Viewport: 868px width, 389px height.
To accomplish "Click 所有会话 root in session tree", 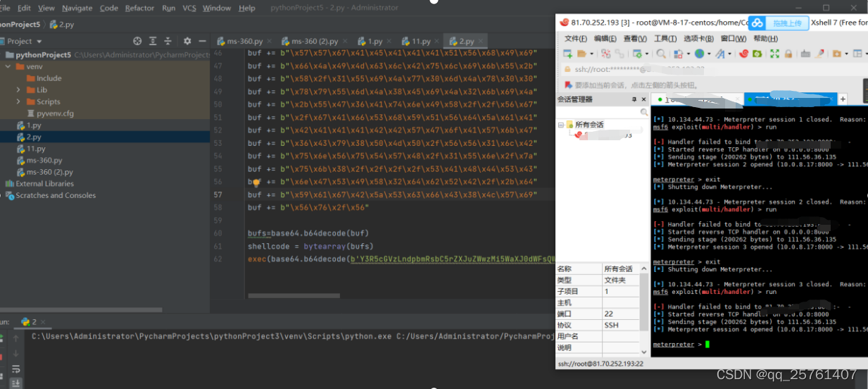I will [x=589, y=125].
